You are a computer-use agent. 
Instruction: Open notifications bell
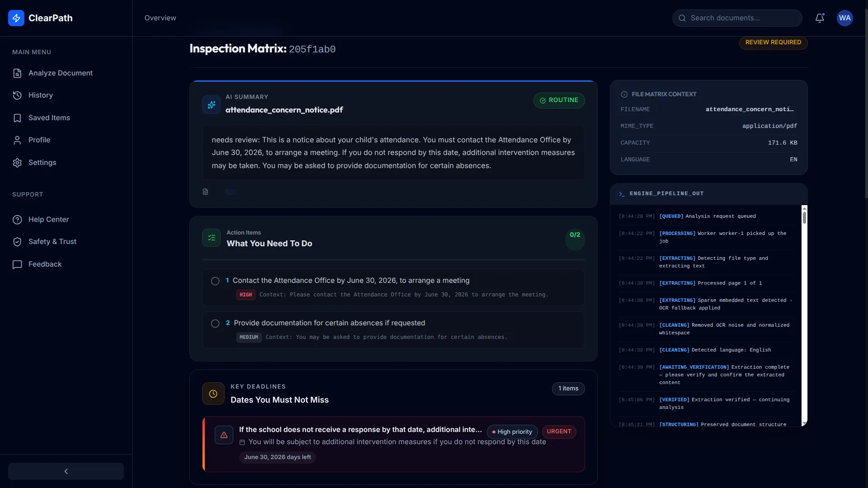click(820, 18)
